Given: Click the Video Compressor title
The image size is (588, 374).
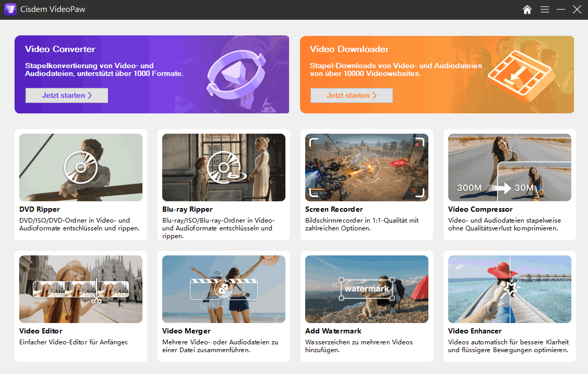Looking at the screenshot, I should tap(480, 209).
